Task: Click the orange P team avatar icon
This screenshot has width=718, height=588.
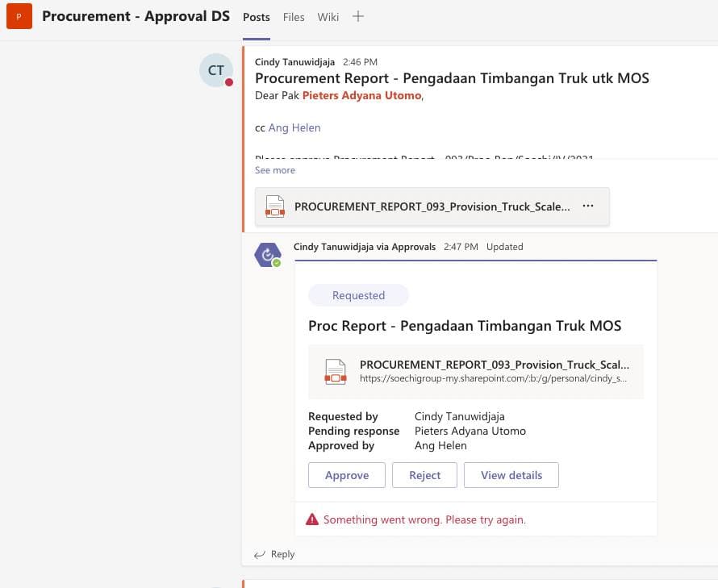Action: pos(19,16)
